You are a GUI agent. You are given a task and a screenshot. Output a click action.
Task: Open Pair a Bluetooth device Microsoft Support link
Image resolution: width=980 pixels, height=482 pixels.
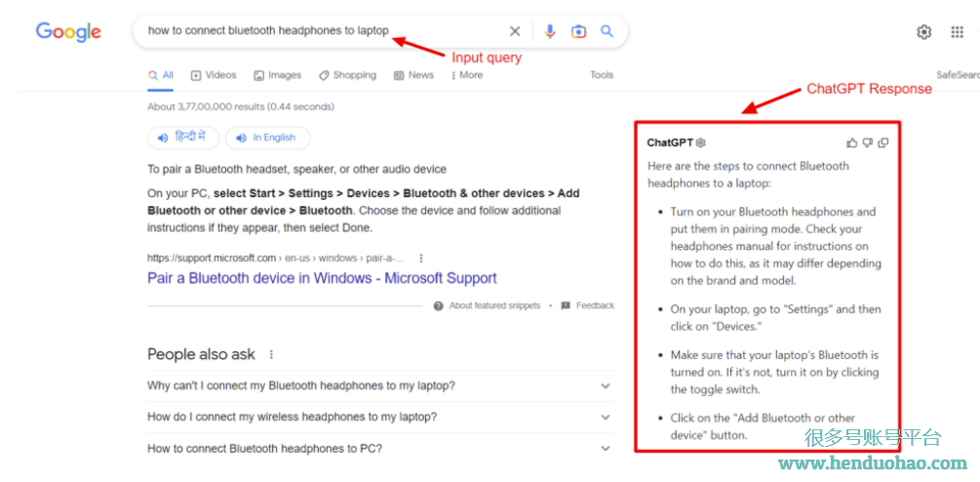tap(322, 278)
